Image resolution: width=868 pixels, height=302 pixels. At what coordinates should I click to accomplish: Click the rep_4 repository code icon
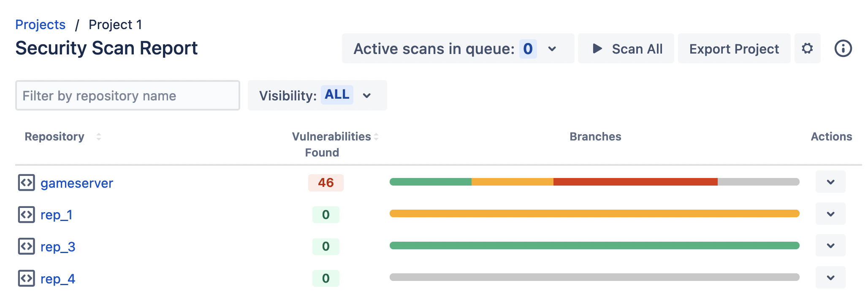(26, 278)
